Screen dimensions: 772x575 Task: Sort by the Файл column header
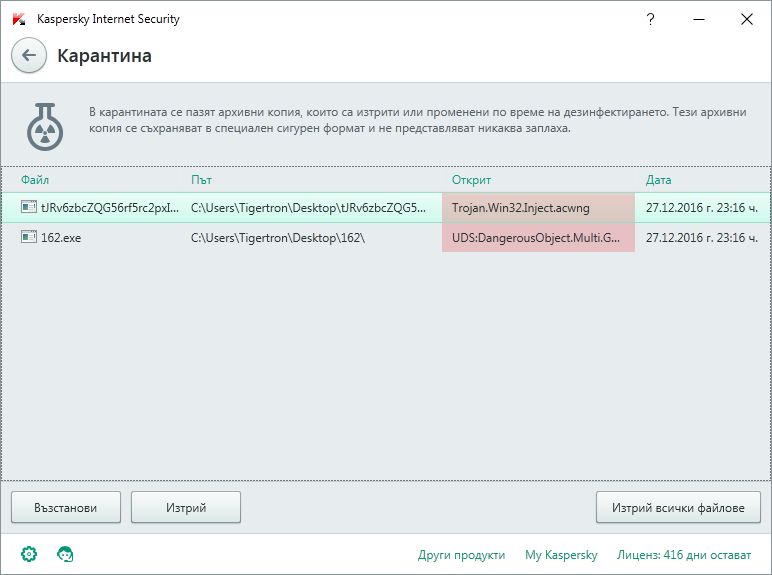coord(34,180)
